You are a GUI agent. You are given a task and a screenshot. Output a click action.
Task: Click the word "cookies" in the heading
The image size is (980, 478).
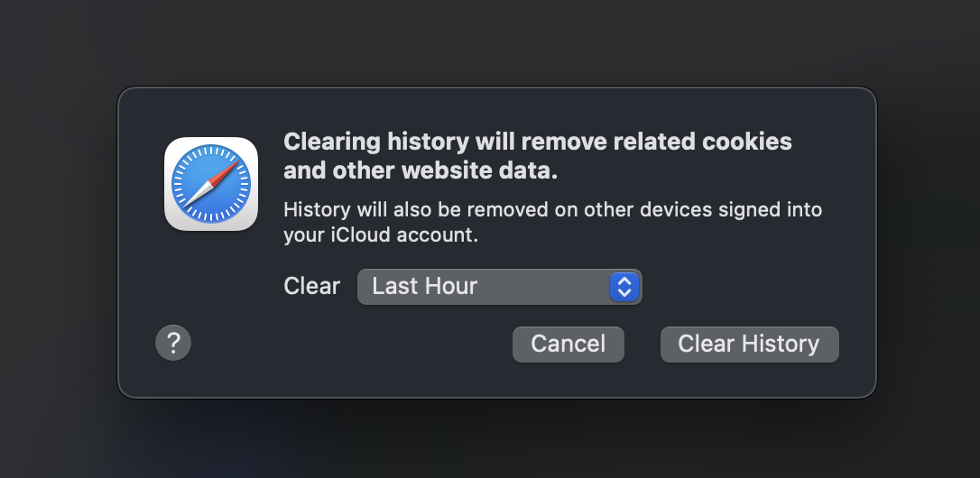[747, 142]
